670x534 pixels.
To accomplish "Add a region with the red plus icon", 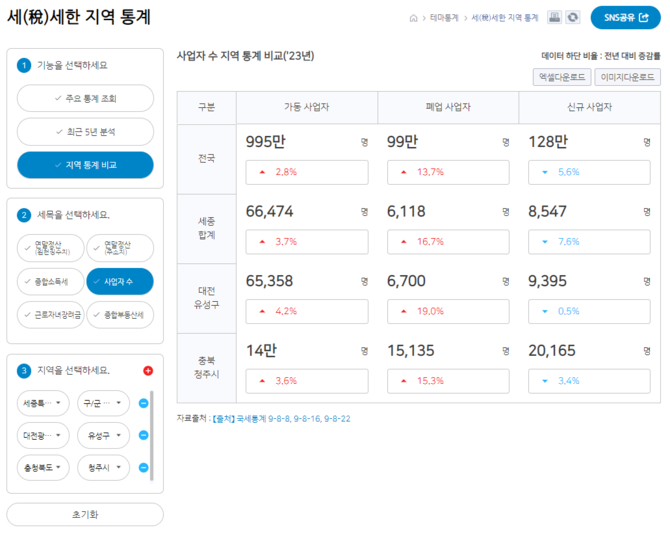I will tap(148, 370).
